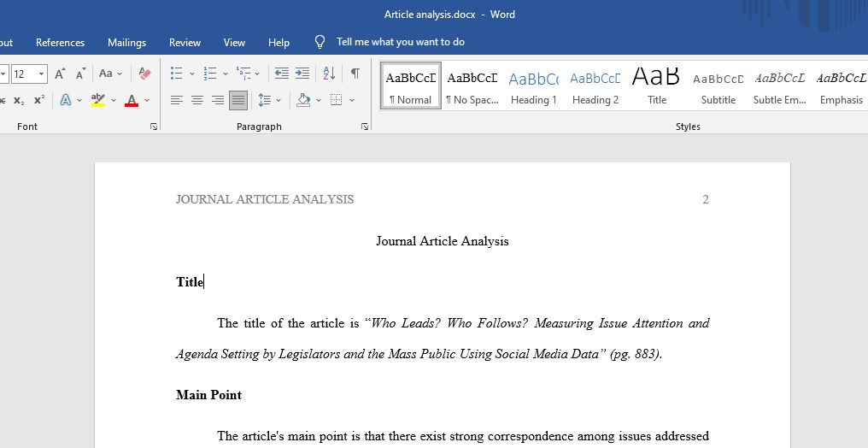Click the Main Point heading
This screenshot has height=448, width=868.
[x=208, y=395]
